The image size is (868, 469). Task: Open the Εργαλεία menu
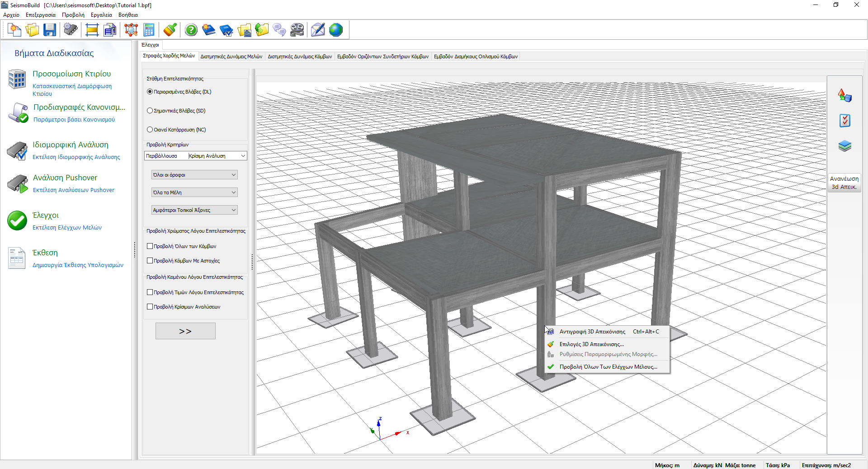pos(101,15)
